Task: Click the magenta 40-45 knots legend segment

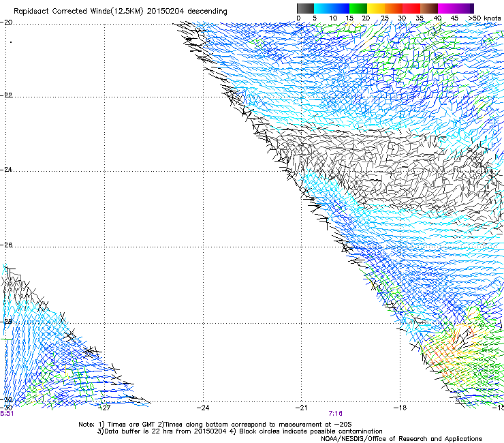Action: pyautogui.click(x=447, y=8)
